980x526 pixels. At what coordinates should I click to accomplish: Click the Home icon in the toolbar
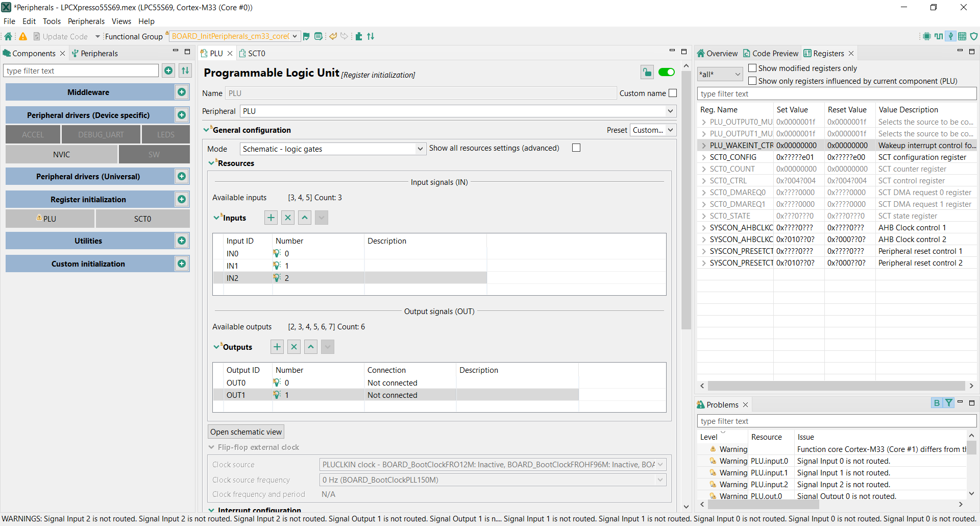pyautogui.click(x=8, y=36)
